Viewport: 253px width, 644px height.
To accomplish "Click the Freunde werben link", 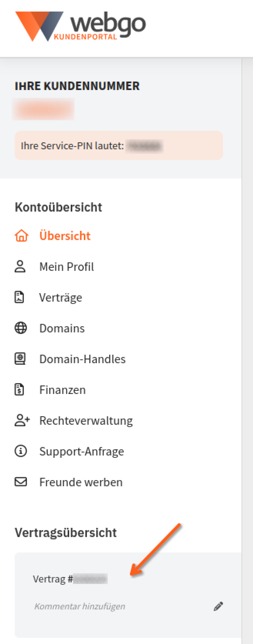I will coord(81,482).
